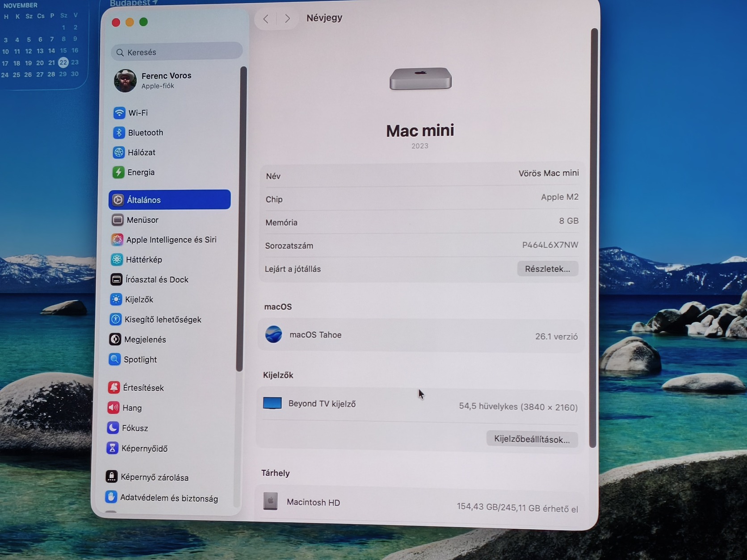Open Hálózat globe icon
The height and width of the screenshot is (560, 747).
[118, 152]
